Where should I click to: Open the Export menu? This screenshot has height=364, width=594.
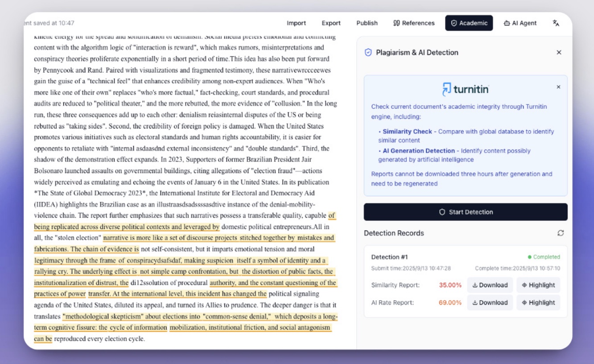pos(331,23)
